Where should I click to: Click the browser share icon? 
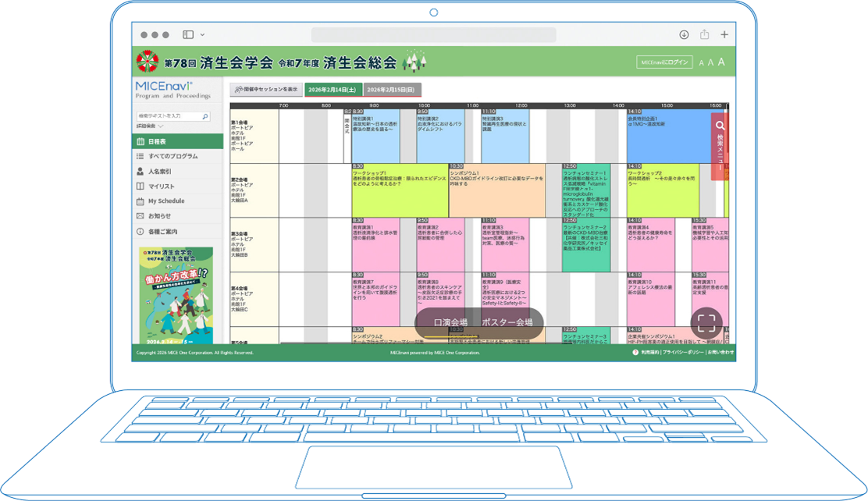click(704, 34)
